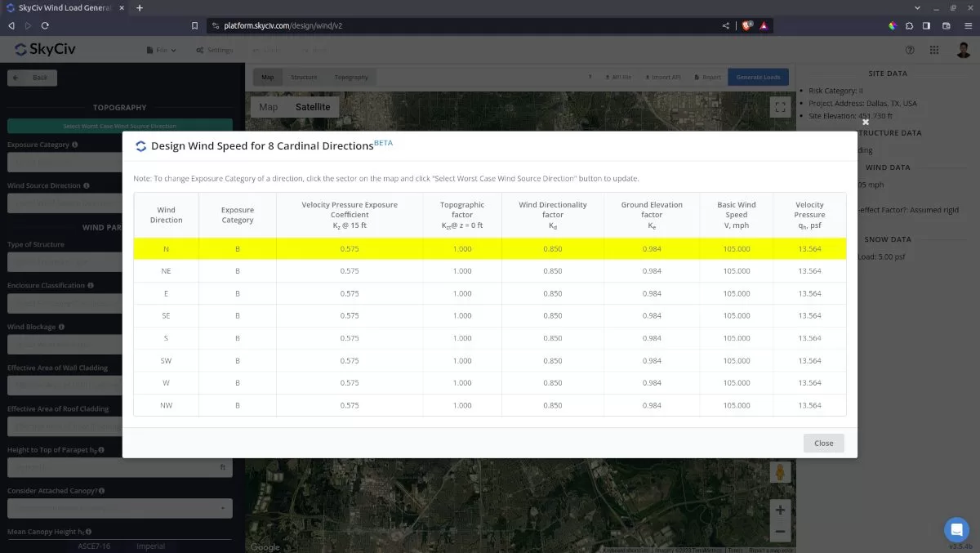980x553 pixels.
Task: Open the user profile avatar
Action: [964, 50]
